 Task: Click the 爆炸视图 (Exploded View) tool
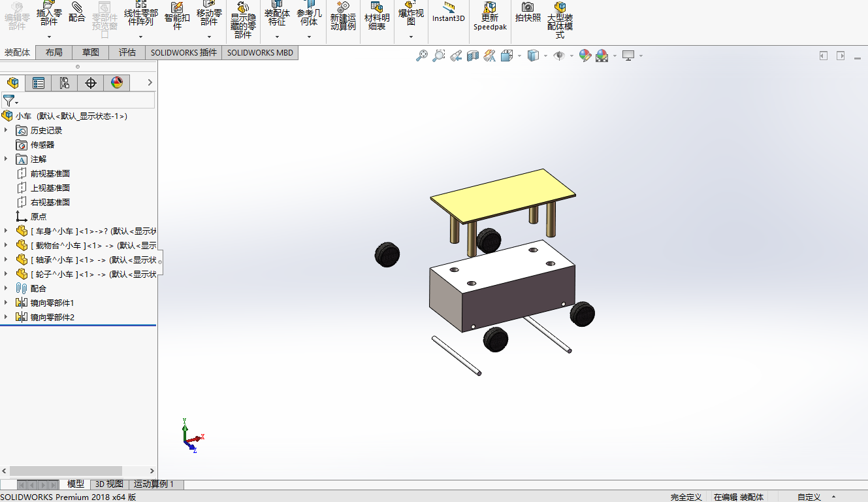point(411,13)
